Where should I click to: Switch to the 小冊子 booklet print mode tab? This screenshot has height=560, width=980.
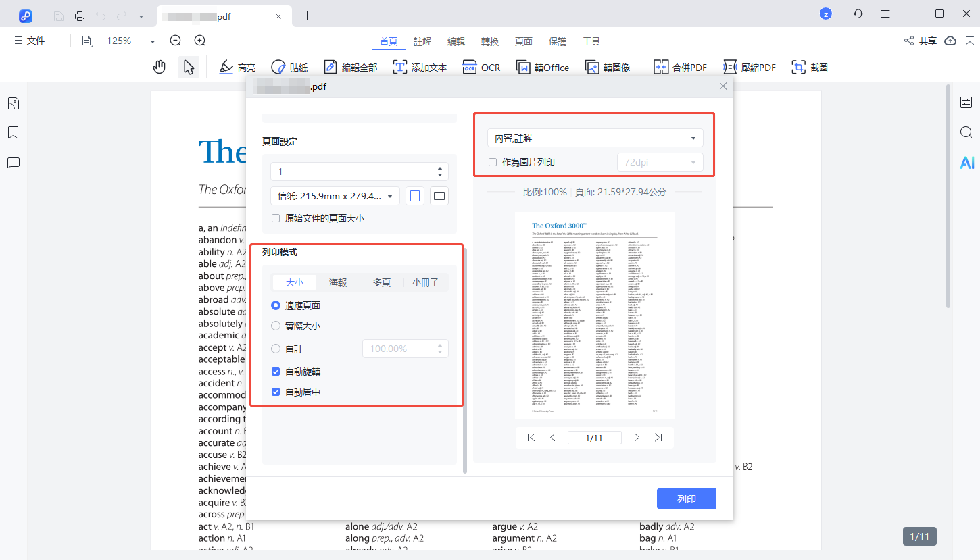tap(425, 282)
